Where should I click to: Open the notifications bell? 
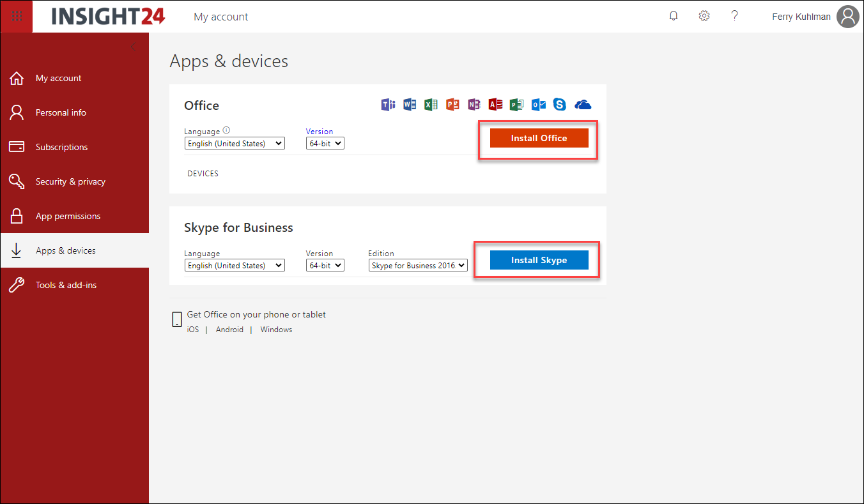click(x=674, y=16)
